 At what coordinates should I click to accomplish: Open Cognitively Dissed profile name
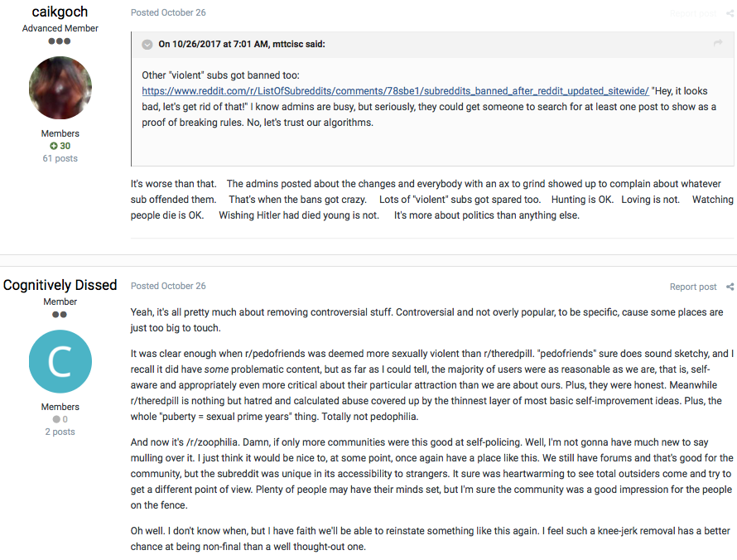[60, 285]
